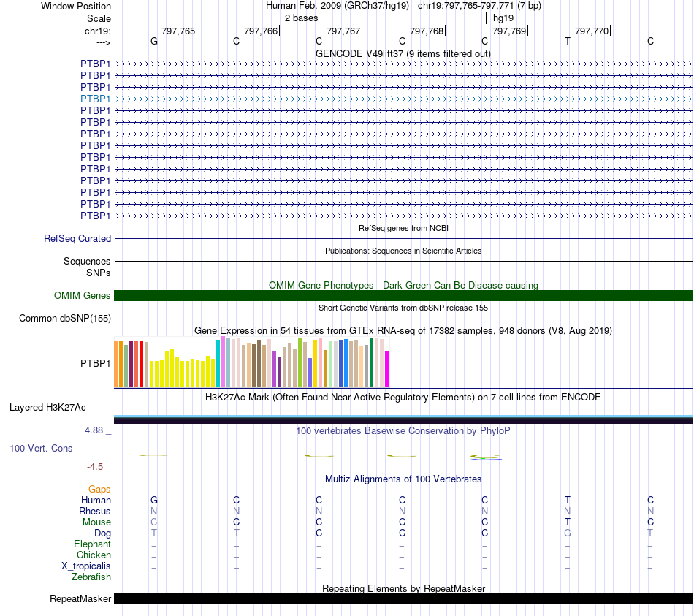This screenshot has width=694, height=616.
Task: Click the '-4.5 _' PhyloP lower scale value
Action: coord(99,467)
